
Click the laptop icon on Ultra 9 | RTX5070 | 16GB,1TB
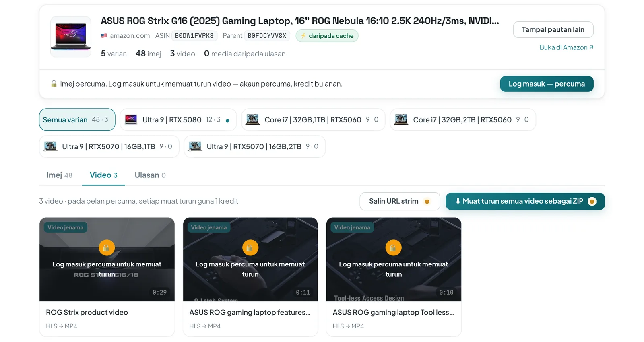(50, 146)
